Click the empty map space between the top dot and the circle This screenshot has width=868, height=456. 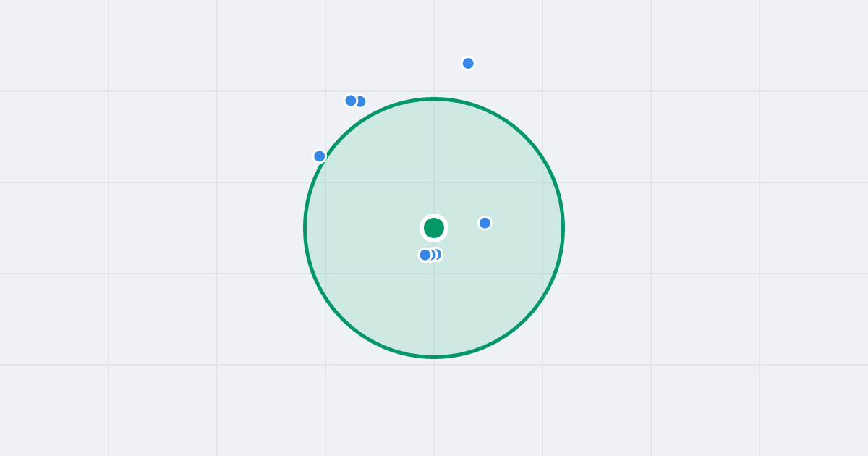coord(457,83)
